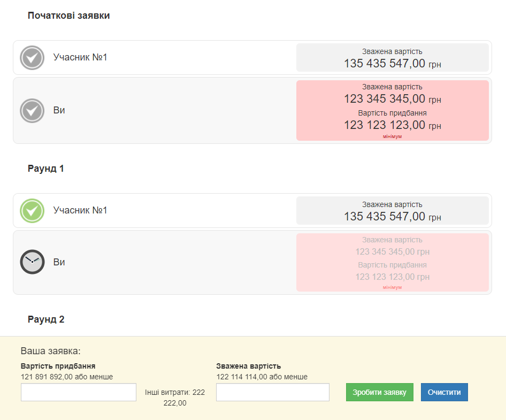The height and width of the screenshot is (420, 506).
Task: Select the Раунд 2 section heading
Action: (x=46, y=319)
